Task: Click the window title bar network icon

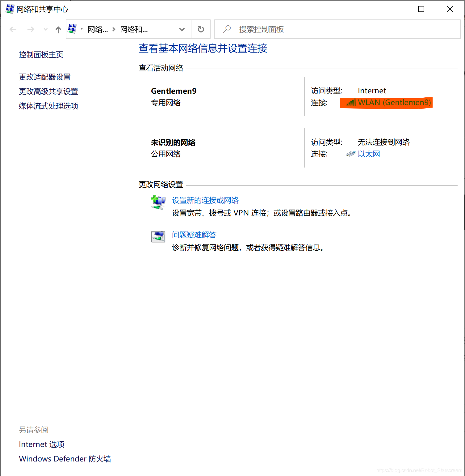Action: coord(9,9)
